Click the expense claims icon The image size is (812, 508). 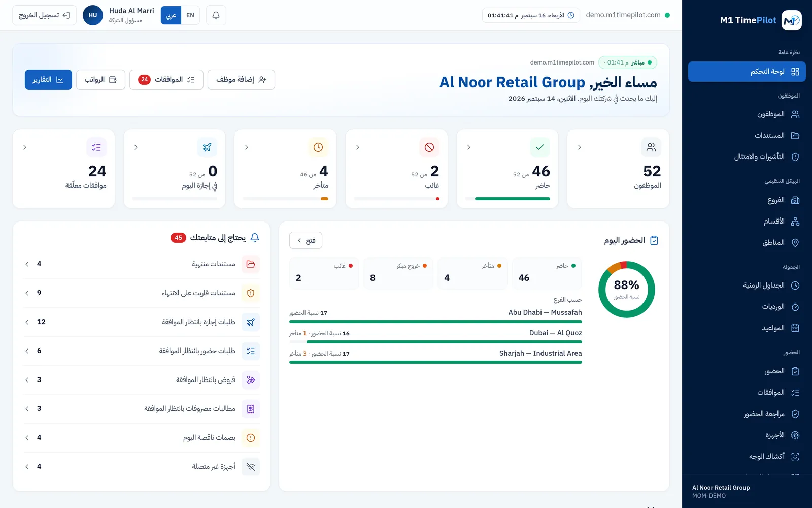[251, 409]
